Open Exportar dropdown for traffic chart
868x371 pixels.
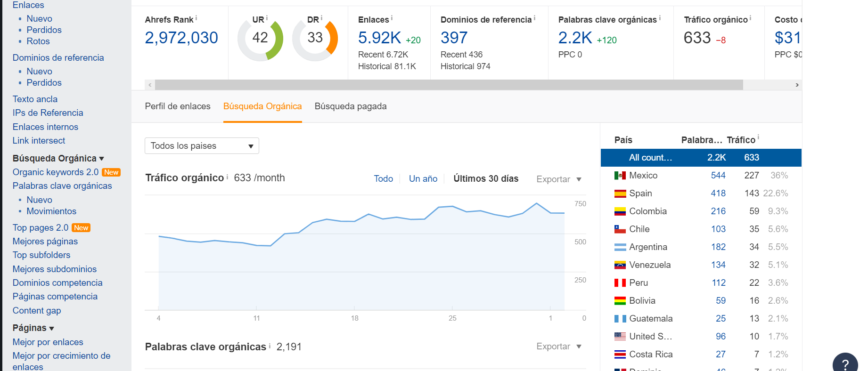(x=559, y=179)
